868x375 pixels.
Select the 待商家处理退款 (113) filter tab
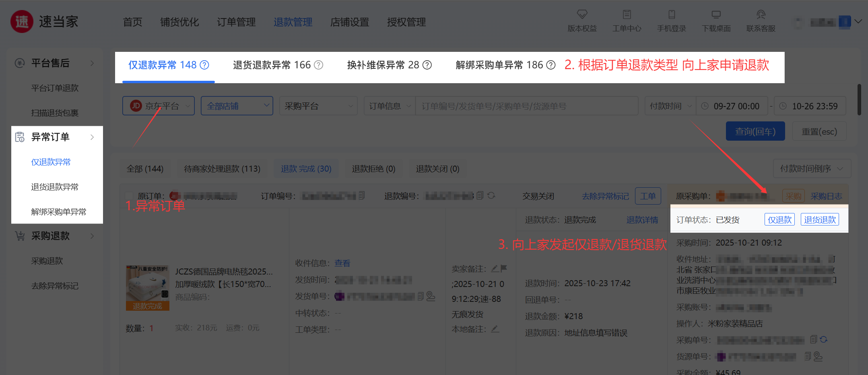(222, 169)
